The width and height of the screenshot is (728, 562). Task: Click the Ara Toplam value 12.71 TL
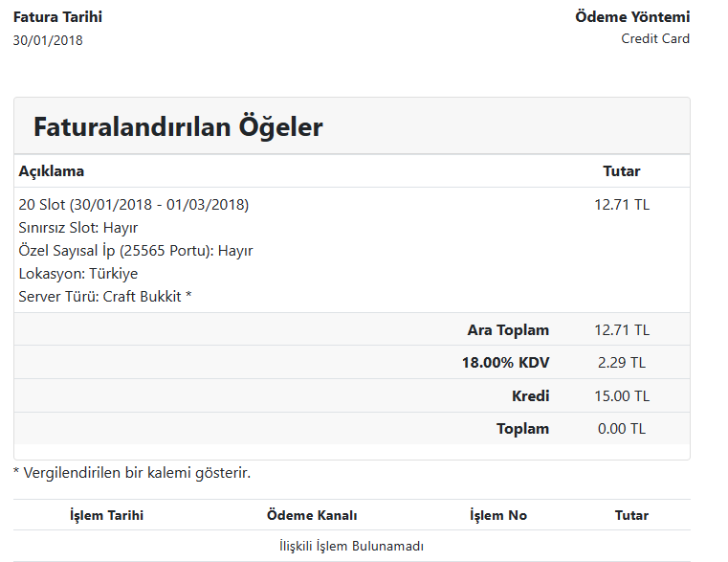click(x=622, y=330)
